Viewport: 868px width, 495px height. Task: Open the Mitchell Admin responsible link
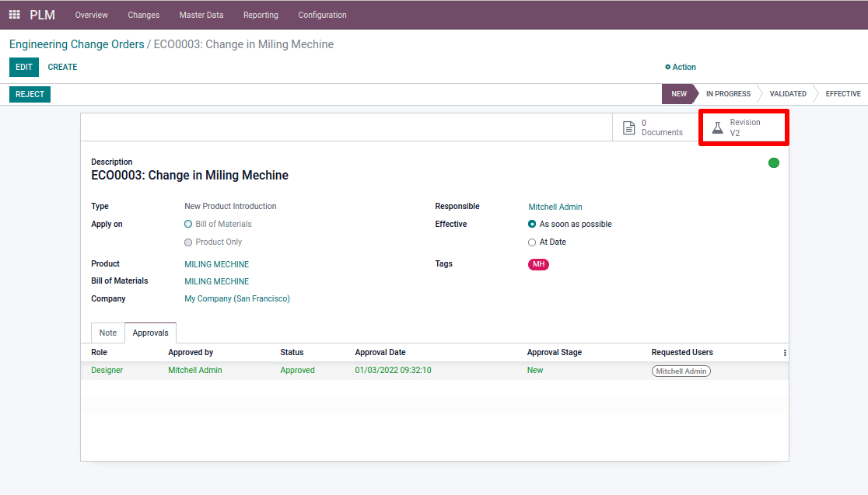coord(555,207)
